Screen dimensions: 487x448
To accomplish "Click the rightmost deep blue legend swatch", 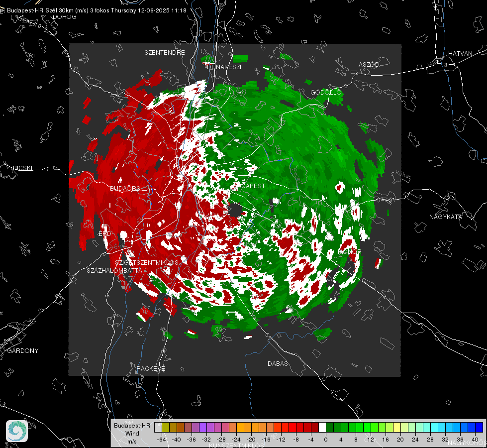I will pyautogui.click(x=479, y=427).
